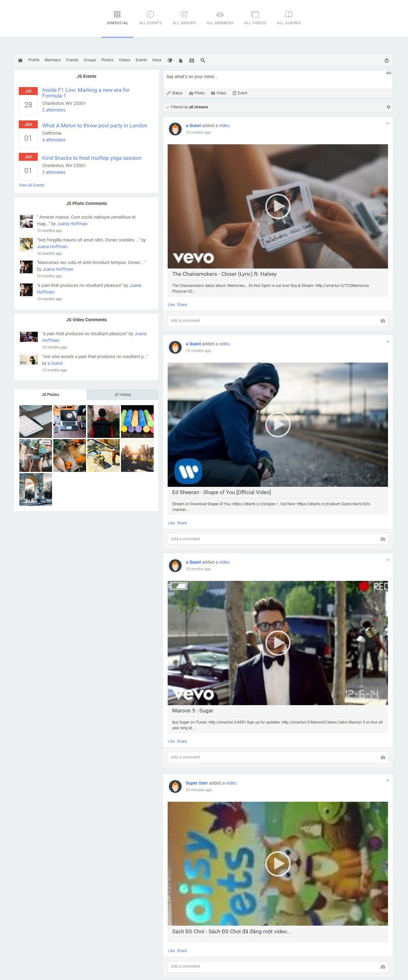Go to home via house icon
The width and height of the screenshot is (408, 980).
pyautogui.click(x=20, y=60)
